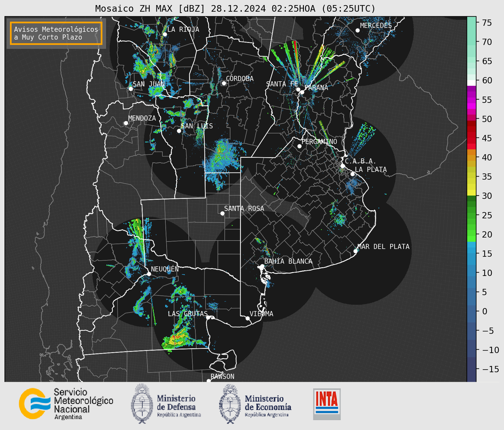
Task: Click the RAWSON city label
Action: pyautogui.click(x=222, y=376)
